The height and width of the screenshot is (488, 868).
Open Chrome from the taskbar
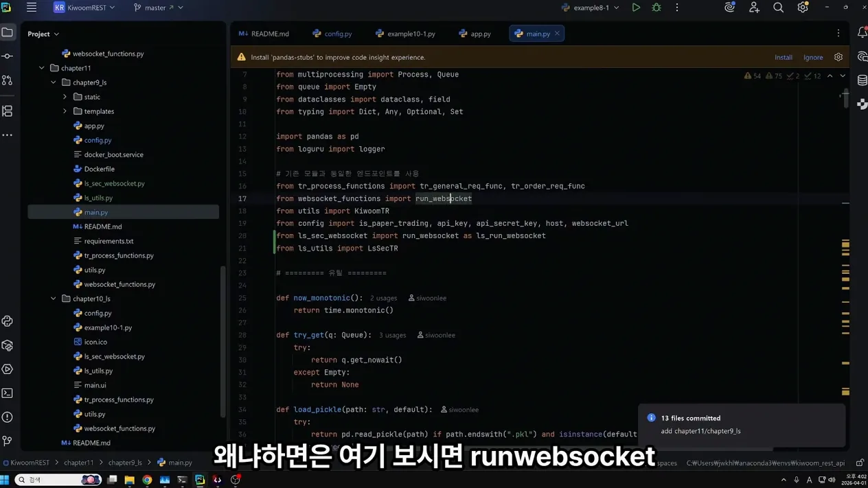click(147, 480)
